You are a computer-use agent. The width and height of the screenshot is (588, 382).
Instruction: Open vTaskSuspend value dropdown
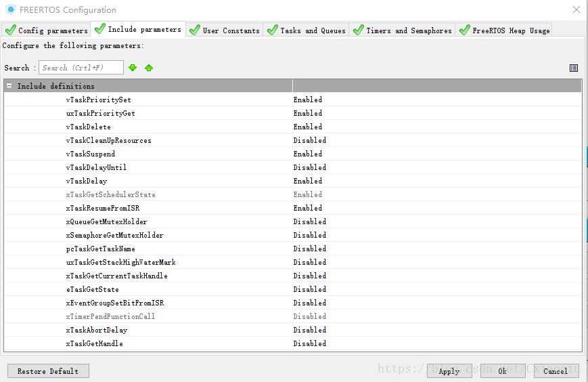click(437, 154)
